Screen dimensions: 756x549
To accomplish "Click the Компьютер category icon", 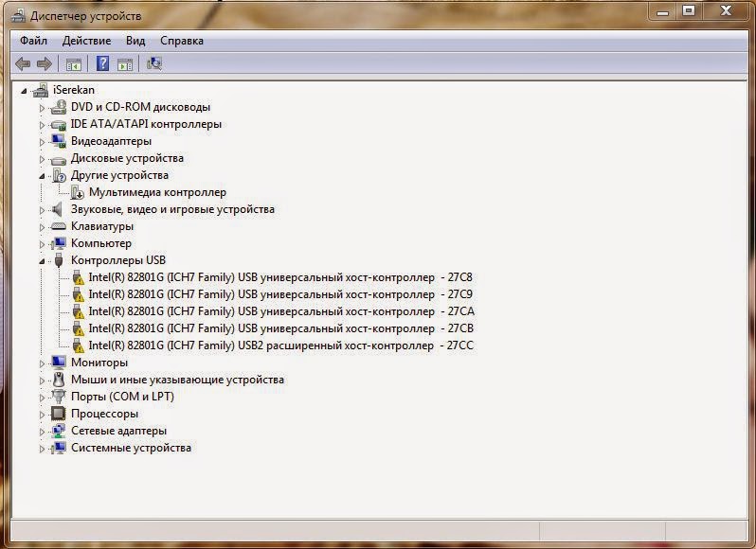I will pyautogui.click(x=59, y=243).
